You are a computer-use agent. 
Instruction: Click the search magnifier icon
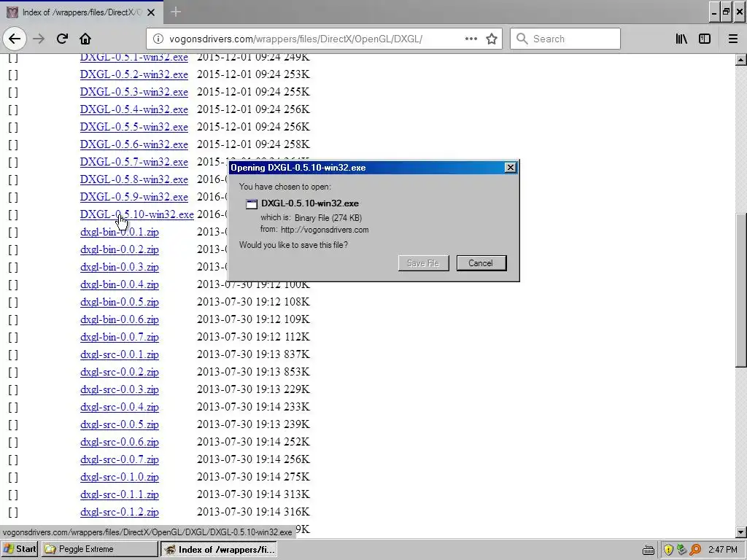coord(522,39)
